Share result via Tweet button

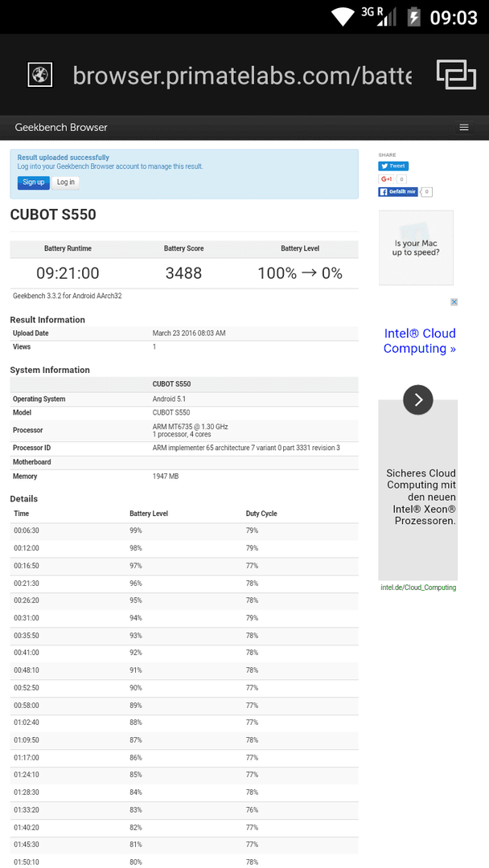click(393, 166)
